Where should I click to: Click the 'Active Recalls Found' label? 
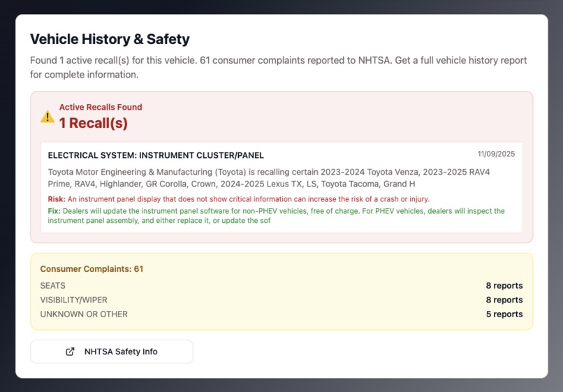click(x=101, y=107)
